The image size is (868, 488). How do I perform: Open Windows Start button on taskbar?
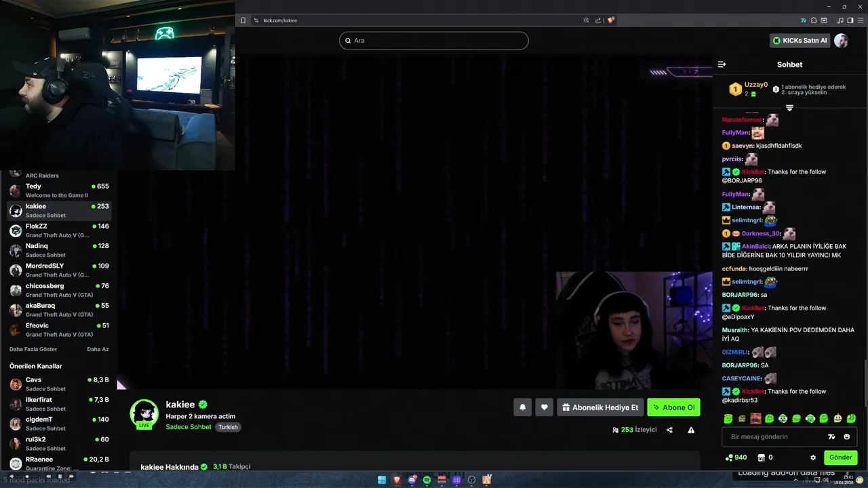point(382,480)
